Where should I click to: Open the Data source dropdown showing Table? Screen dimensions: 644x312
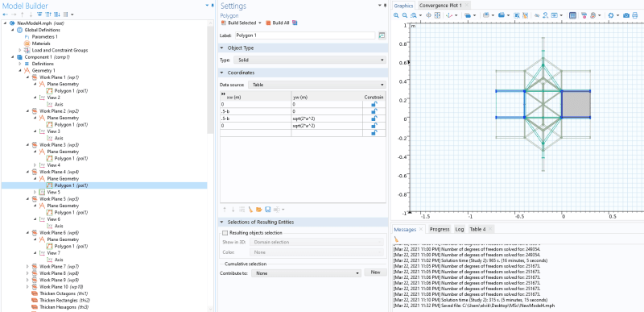point(316,85)
